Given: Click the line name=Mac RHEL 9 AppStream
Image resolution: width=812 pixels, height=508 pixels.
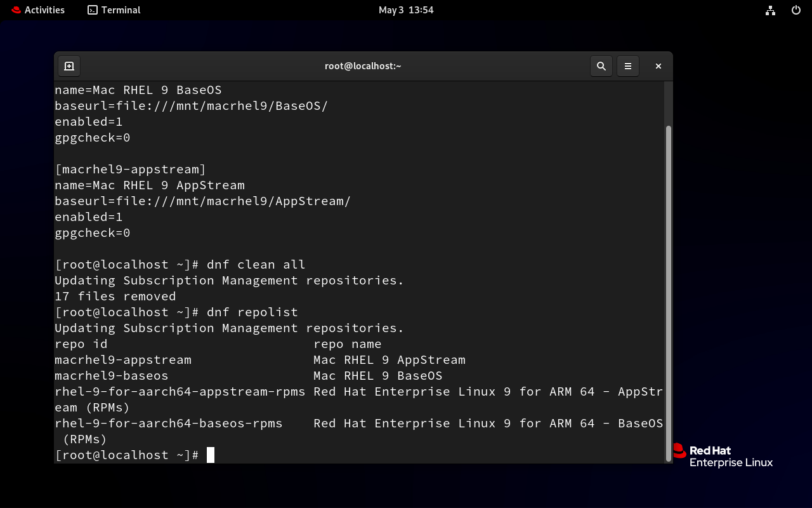Looking at the screenshot, I should pyautogui.click(x=150, y=185).
